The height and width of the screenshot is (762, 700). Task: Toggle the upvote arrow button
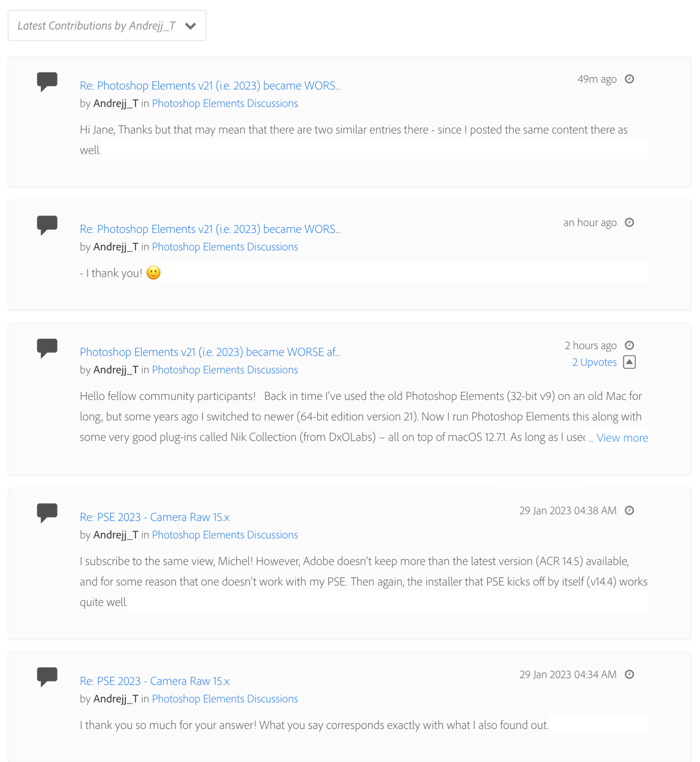click(x=629, y=362)
